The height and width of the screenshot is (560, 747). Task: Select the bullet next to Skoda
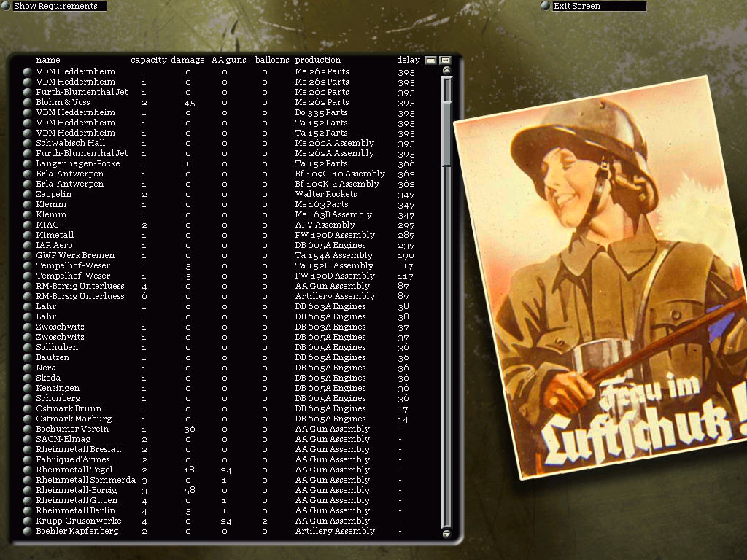(x=28, y=378)
